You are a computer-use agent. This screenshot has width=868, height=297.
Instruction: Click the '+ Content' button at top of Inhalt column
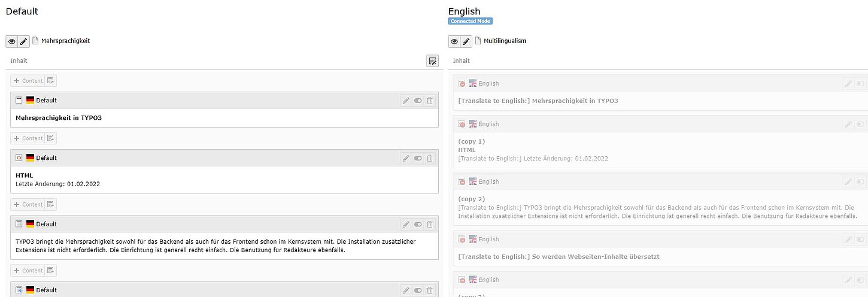pos(28,81)
